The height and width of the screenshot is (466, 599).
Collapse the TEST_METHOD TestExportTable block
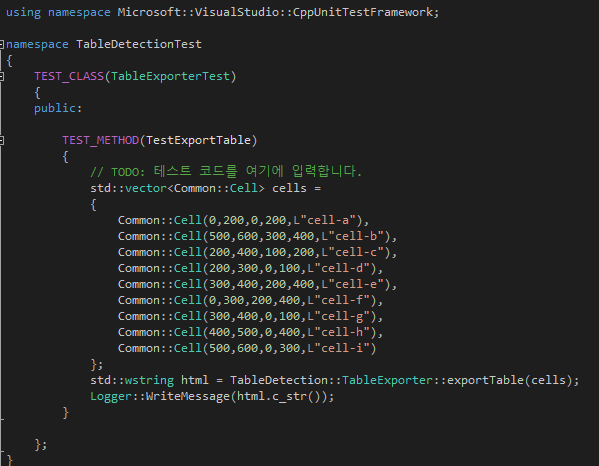click(x=2, y=141)
